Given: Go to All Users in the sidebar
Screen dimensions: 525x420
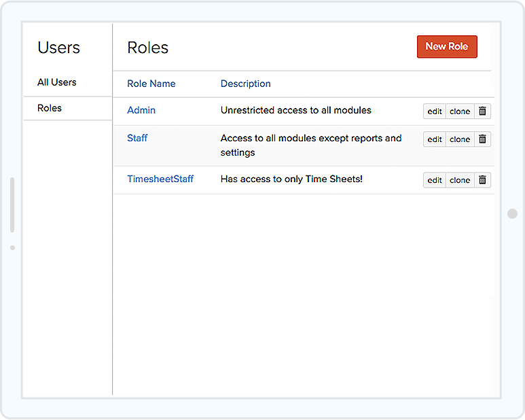Looking at the screenshot, I should pyautogui.click(x=57, y=82).
